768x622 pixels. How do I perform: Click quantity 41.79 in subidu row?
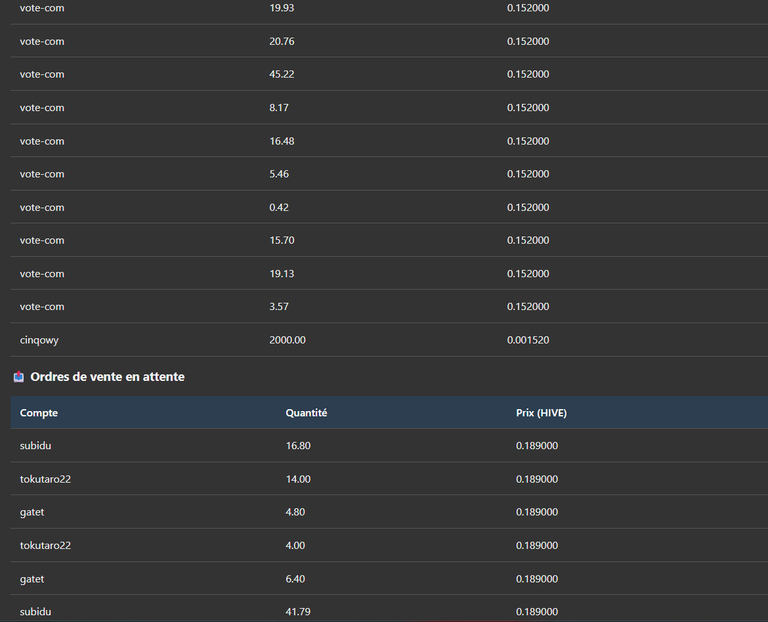298,612
